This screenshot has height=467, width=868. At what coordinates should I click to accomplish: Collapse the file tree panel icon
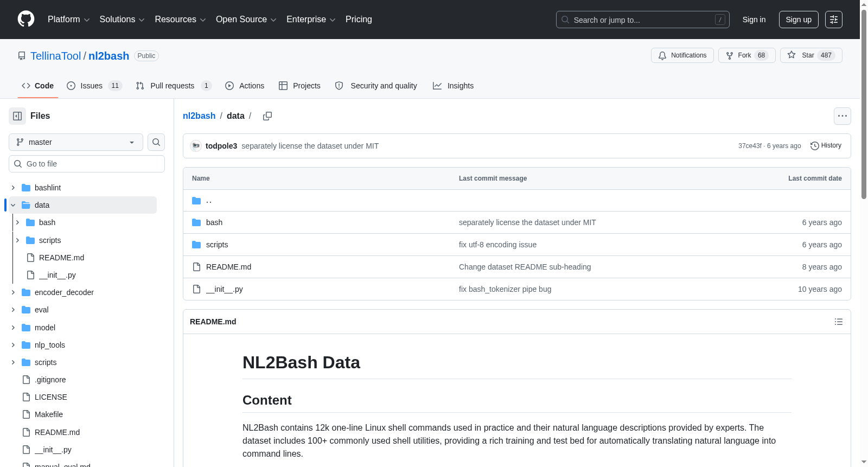[17, 116]
